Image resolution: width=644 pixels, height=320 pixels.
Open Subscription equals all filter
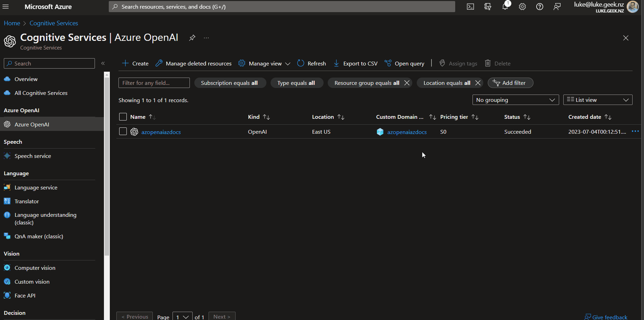(230, 83)
